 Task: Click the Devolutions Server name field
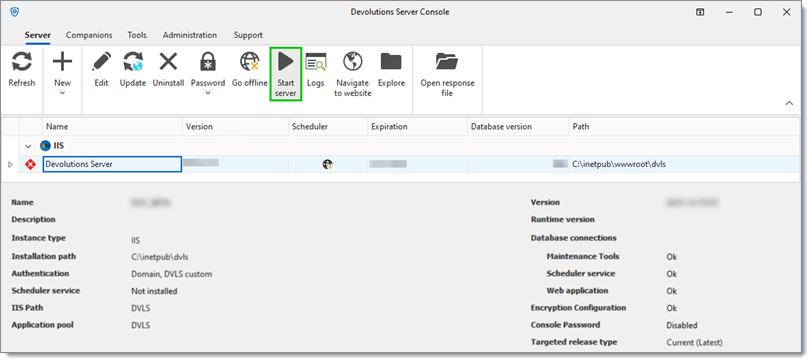click(x=112, y=164)
